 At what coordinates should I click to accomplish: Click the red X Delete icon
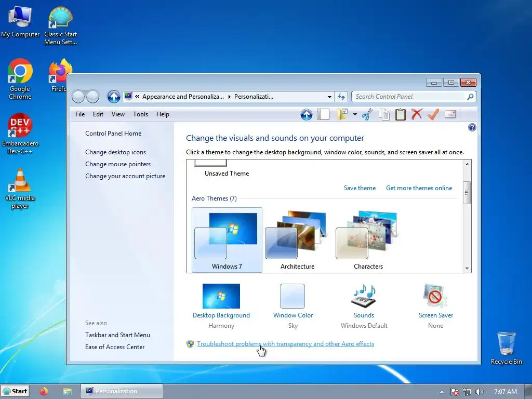(x=417, y=114)
